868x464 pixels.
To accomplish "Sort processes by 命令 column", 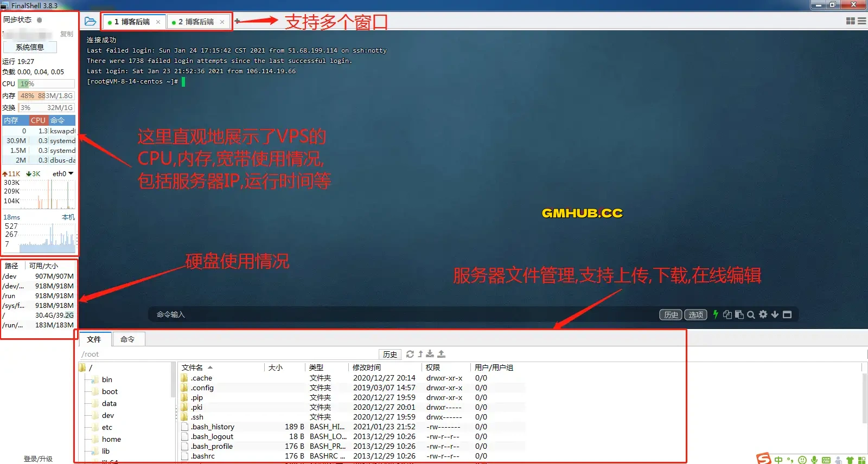I will pyautogui.click(x=62, y=120).
